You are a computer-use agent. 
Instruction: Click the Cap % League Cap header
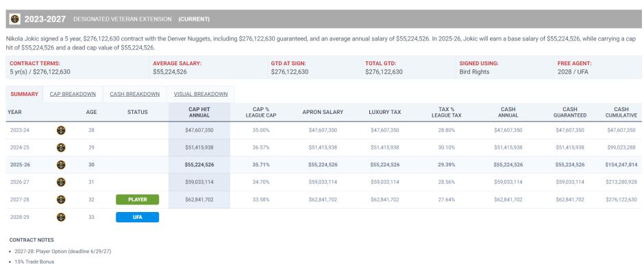coord(261,112)
